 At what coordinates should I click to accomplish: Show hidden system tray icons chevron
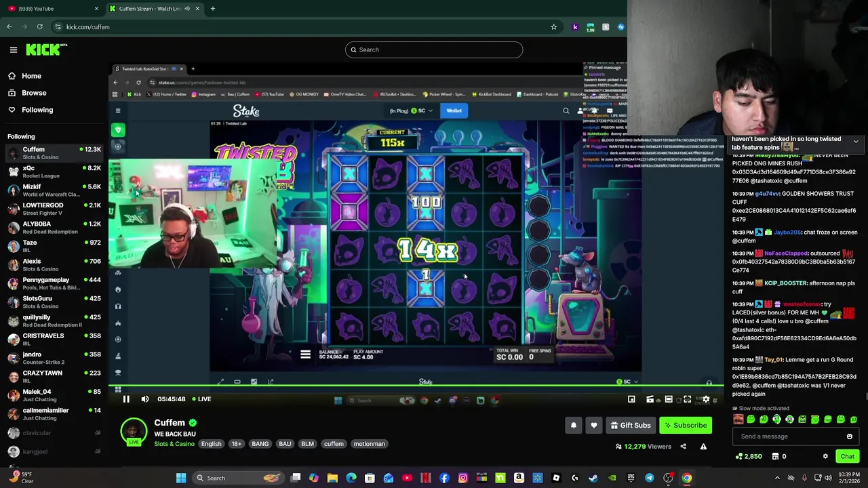point(777,479)
